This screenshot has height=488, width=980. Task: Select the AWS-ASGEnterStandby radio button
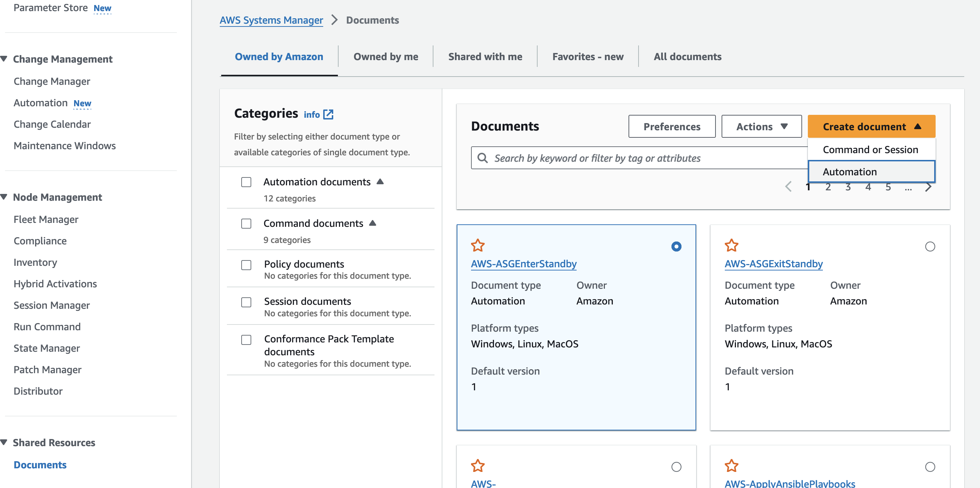click(676, 247)
